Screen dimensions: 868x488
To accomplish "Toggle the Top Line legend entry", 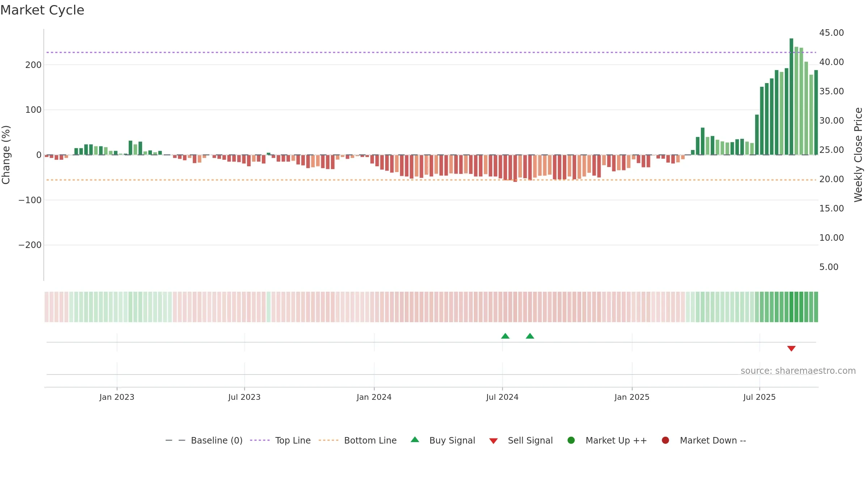I will (x=280, y=440).
